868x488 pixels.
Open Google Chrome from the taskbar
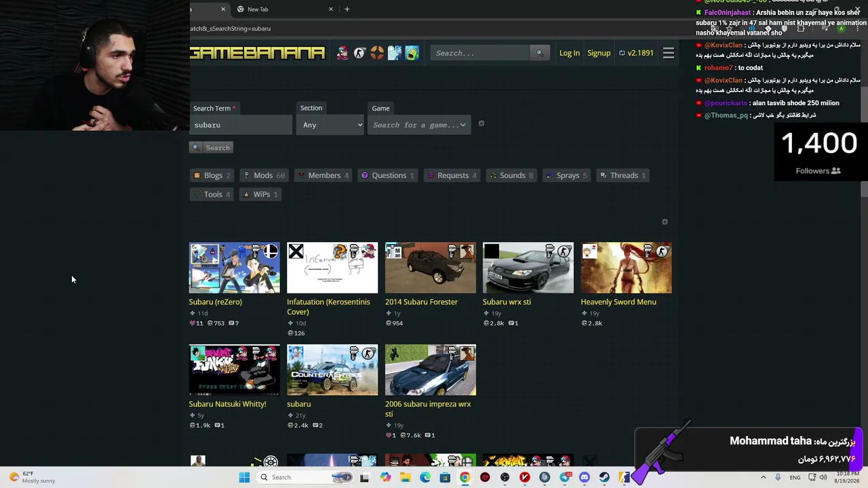tap(465, 477)
